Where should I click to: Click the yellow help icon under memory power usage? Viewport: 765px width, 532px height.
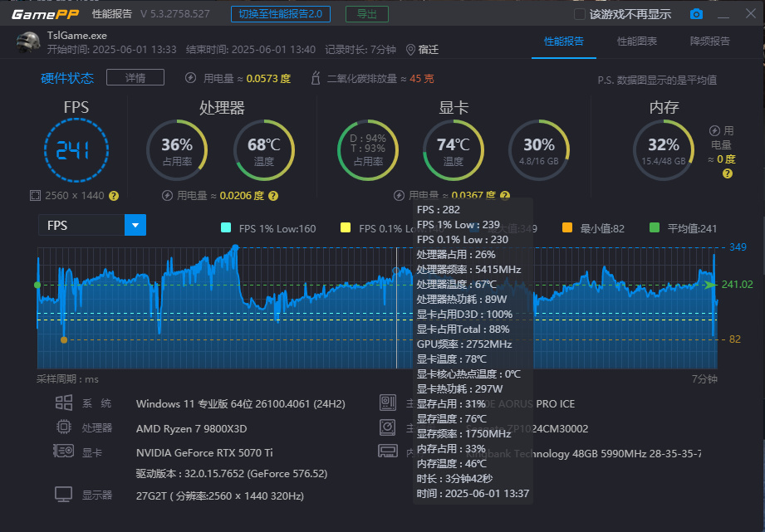pyautogui.click(x=727, y=173)
